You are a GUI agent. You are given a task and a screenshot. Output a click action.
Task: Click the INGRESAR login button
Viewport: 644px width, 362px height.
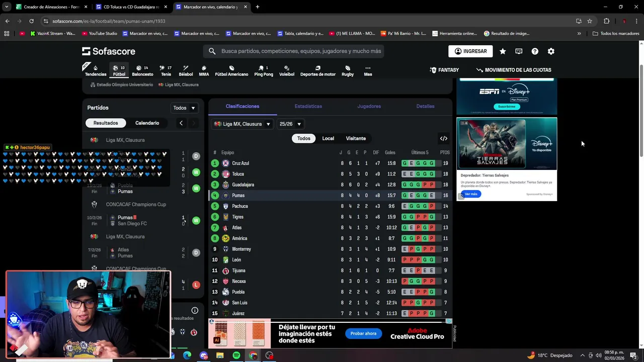coord(471,51)
